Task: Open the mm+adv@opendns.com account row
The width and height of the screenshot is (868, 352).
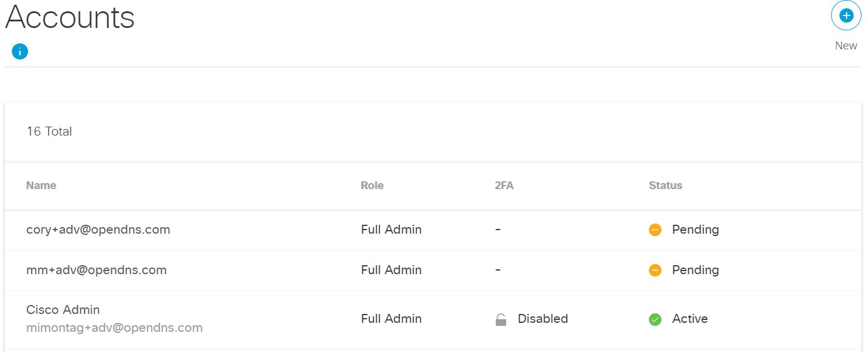Action: click(x=433, y=271)
